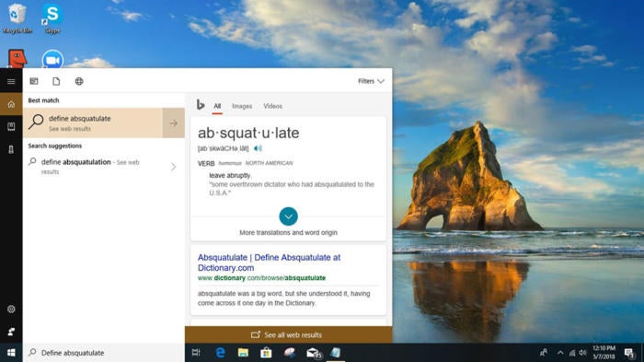The height and width of the screenshot is (362, 644).
Task: Switch to the Images tab
Action: (242, 106)
